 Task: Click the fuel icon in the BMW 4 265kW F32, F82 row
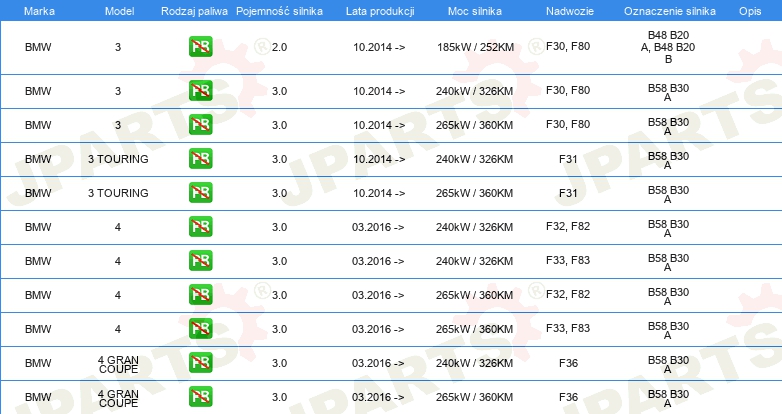[x=200, y=294]
